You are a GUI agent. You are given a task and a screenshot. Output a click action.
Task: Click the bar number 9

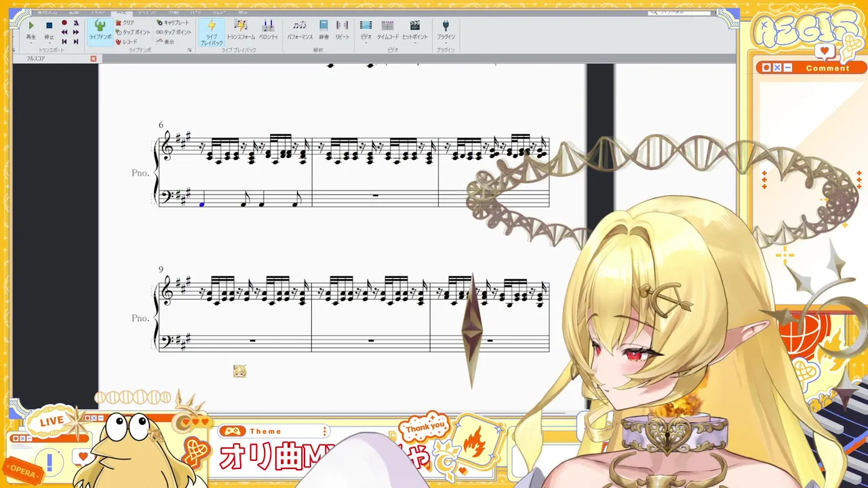click(x=161, y=270)
